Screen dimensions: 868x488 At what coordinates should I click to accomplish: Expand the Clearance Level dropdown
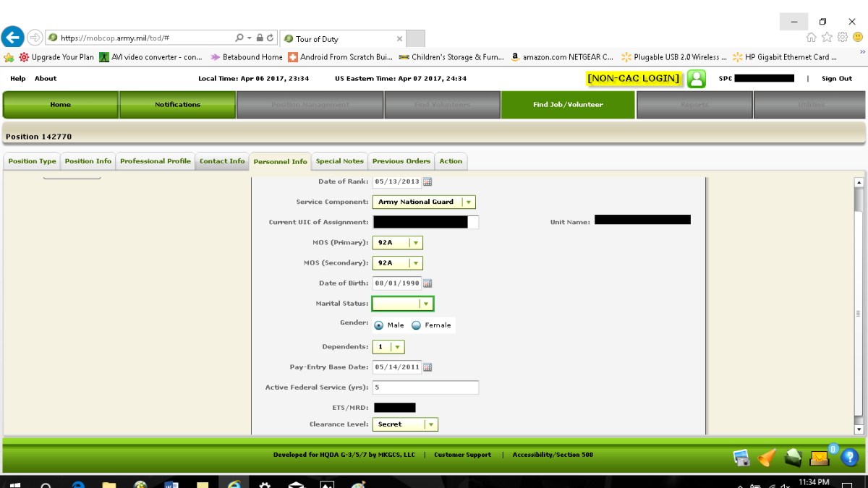click(430, 425)
